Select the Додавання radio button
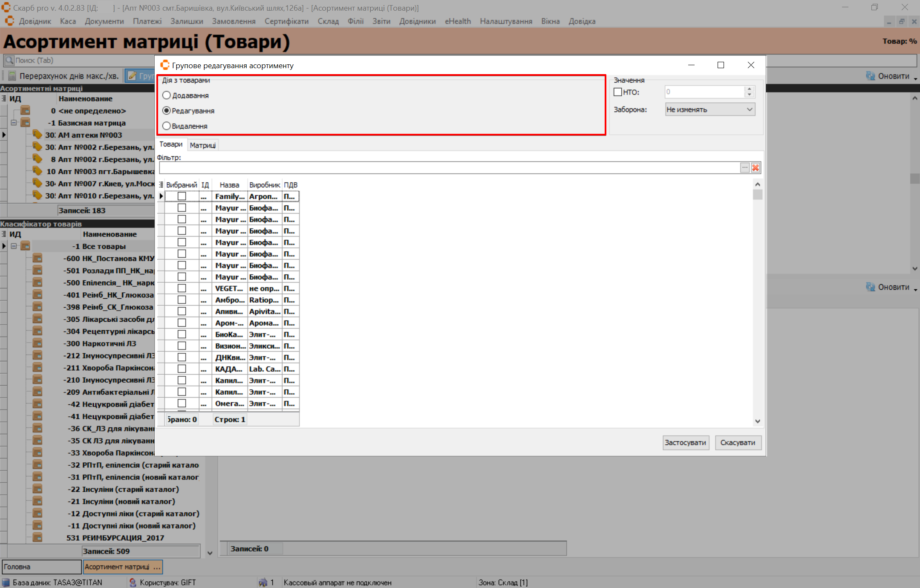The height and width of the screenshot is (588, 920). [167, 95]
